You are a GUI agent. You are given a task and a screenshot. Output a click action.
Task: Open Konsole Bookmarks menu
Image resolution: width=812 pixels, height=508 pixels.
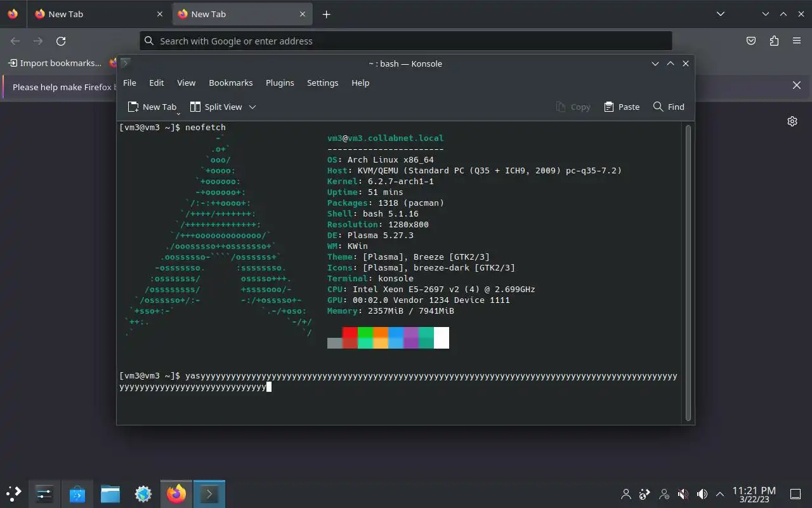[231, 83]
